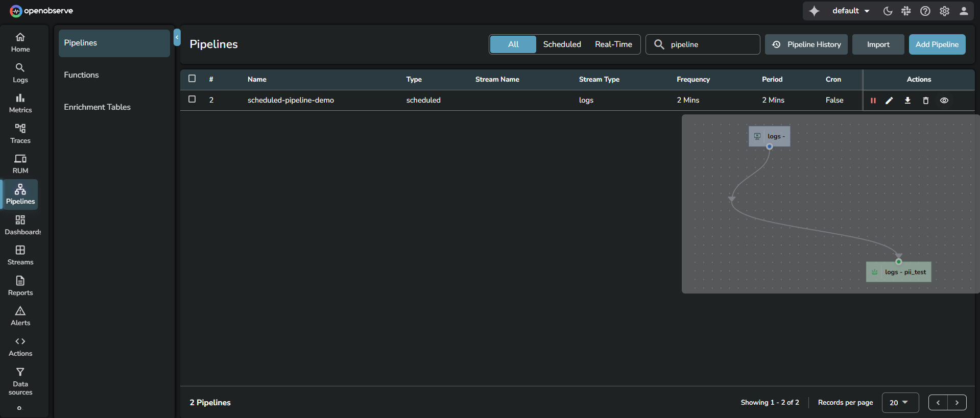Sort by the Type column header
This screenshot has width=980, height=418.
point(414,79)
